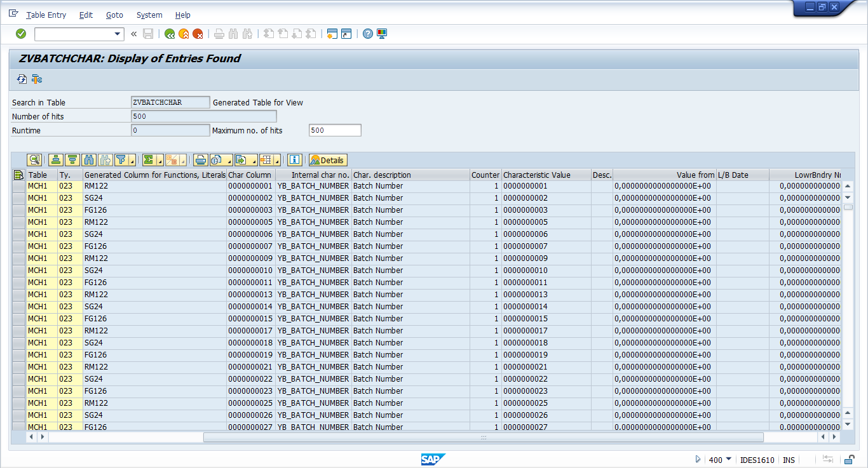868x468 pixels.
Task: Click the ALV Details magnifier icon
Action: pyautogui.click(x=34, y=160)
